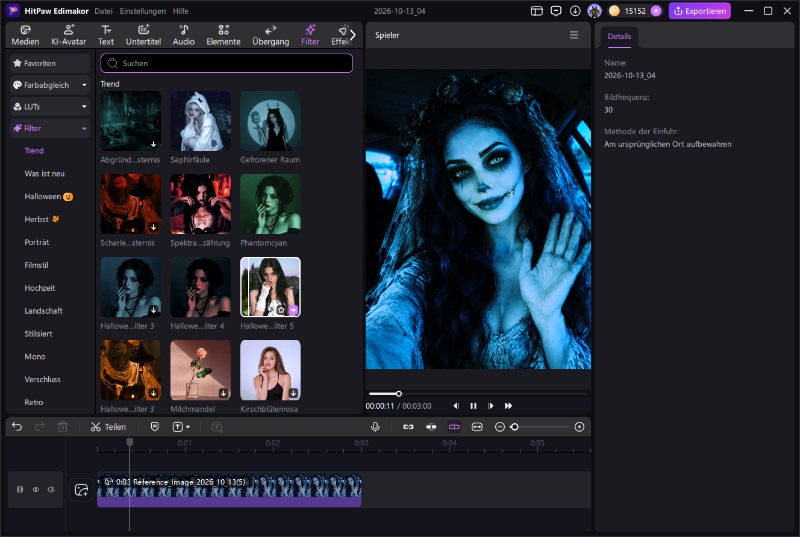Screen dimensions: 800x537
Task: Pause the player playback
Action: (473, 406)
